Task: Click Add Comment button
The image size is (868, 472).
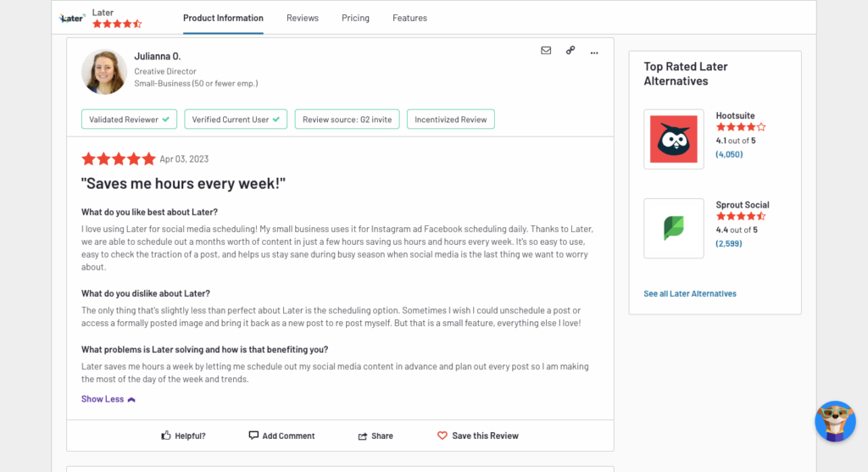Action: pyautogui.click(x=281, y=436)
